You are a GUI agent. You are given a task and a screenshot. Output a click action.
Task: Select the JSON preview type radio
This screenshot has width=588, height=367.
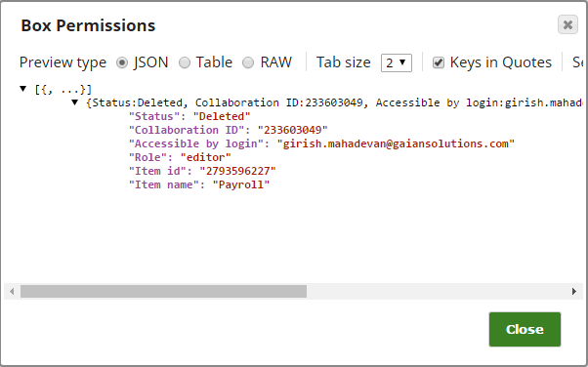122,62
